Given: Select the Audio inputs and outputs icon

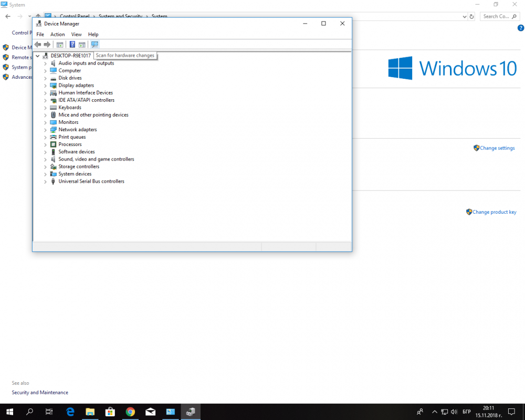Looking at the screenshot, I should pyautogui.click(x=53, y=64).
